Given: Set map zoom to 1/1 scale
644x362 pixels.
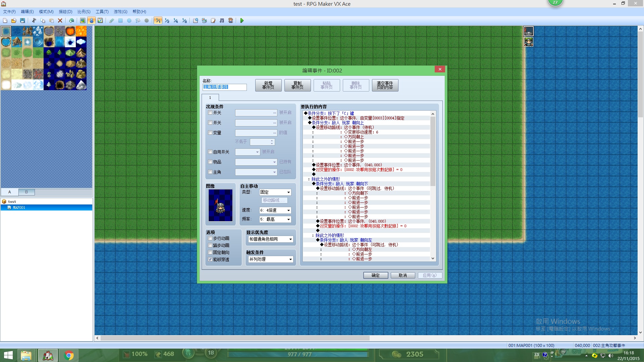Looking at the screenshot, I should (158, 21).
